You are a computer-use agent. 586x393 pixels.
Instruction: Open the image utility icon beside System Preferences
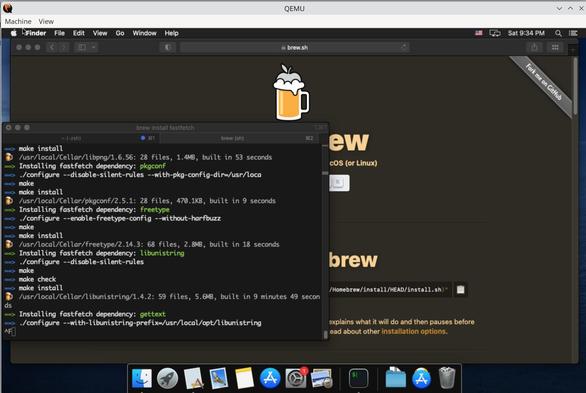tap(321, 378)
